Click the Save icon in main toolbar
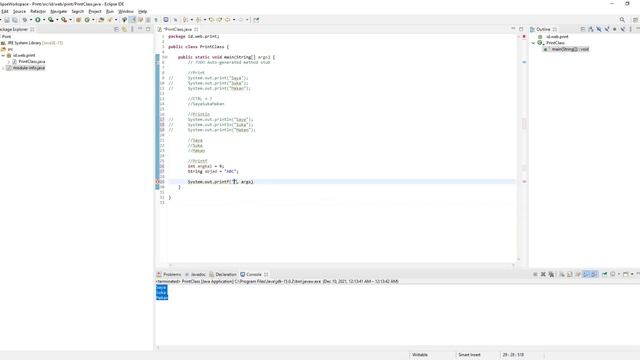The image size is (640, 360). (x=7, y=20)
